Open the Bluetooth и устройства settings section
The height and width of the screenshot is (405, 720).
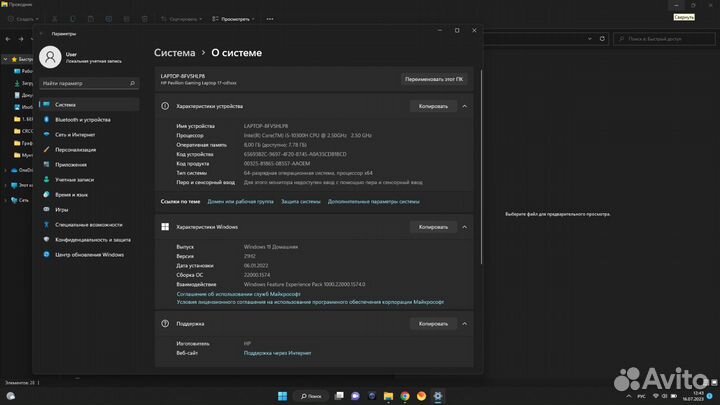click(83, 120)
